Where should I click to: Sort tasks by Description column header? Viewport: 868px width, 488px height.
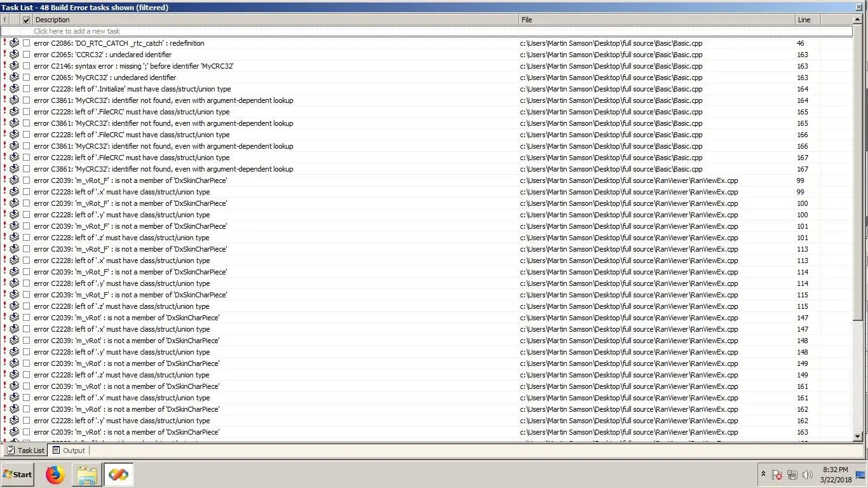(276, 20)
